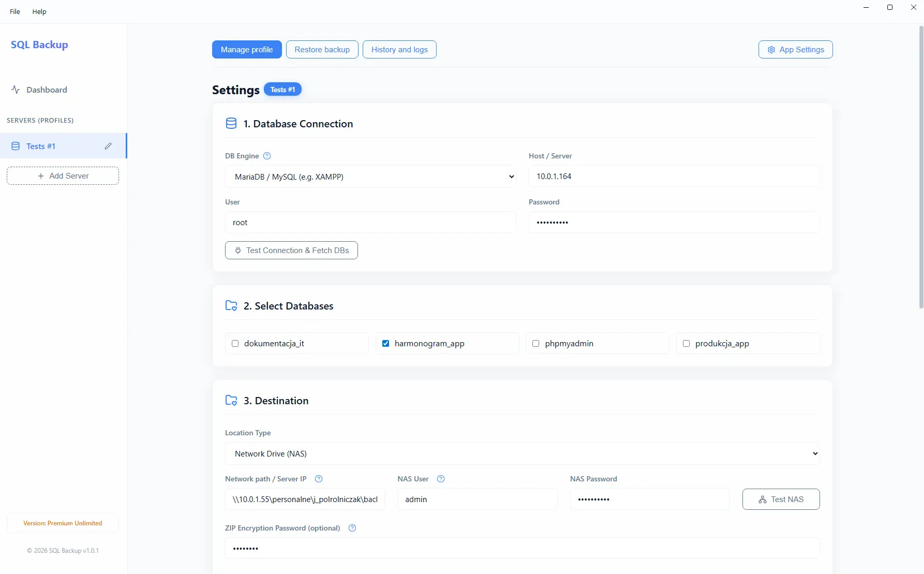Click the Tests #1 badge beside Settings
Screen dimensions: 924x574
click(282, 90)
